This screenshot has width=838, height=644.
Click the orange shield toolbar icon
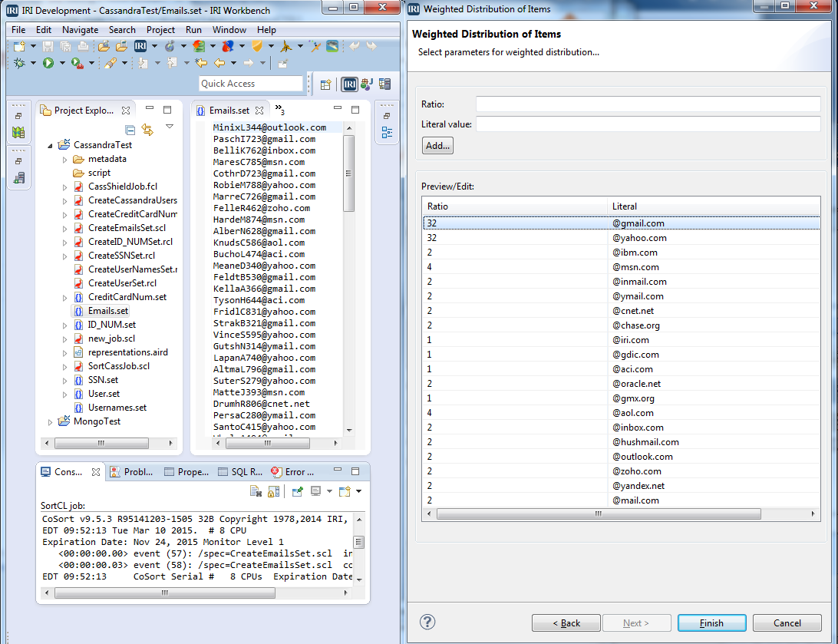click(x=257, y=47)
